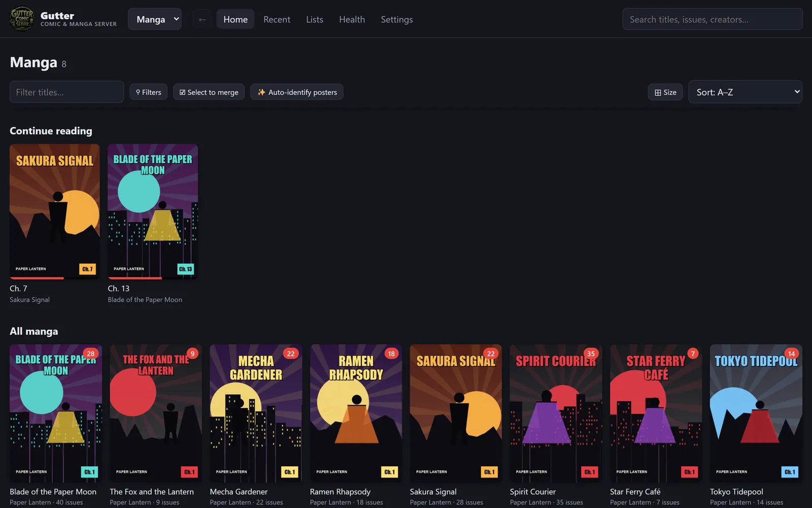Open the Mecha Gardener cover
This screenshot has height=508, width=812.
point(256,414)
